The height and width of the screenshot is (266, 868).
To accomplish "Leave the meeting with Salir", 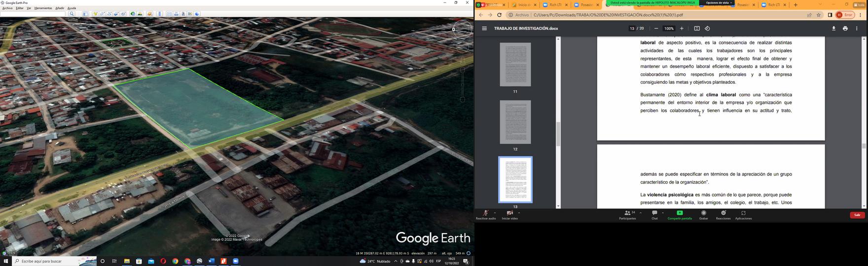I will click(857, 215).
